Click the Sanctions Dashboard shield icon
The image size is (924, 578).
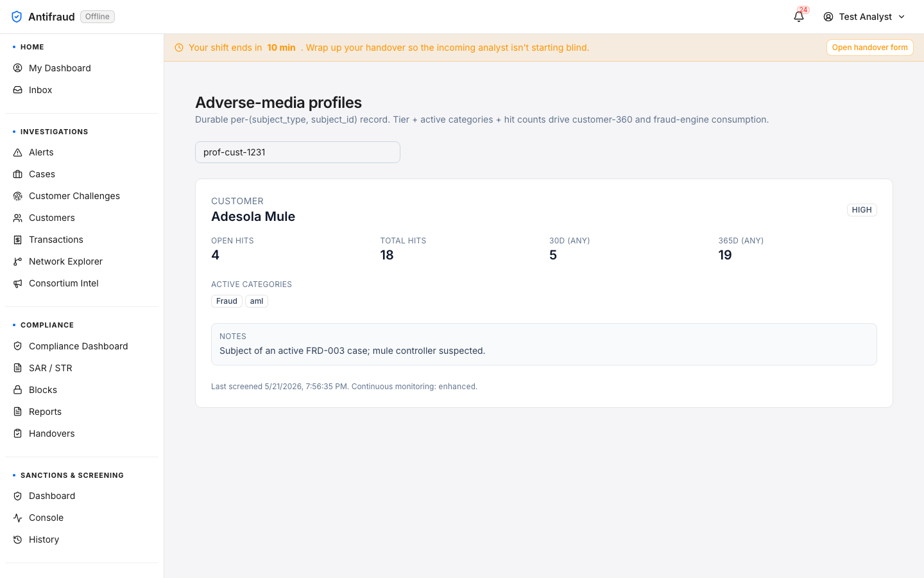18,496
